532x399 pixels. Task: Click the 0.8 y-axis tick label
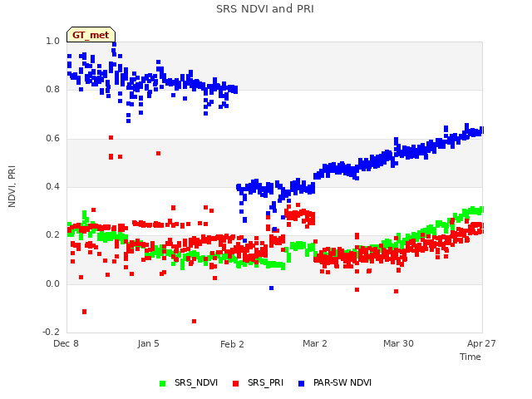point(52,89)
